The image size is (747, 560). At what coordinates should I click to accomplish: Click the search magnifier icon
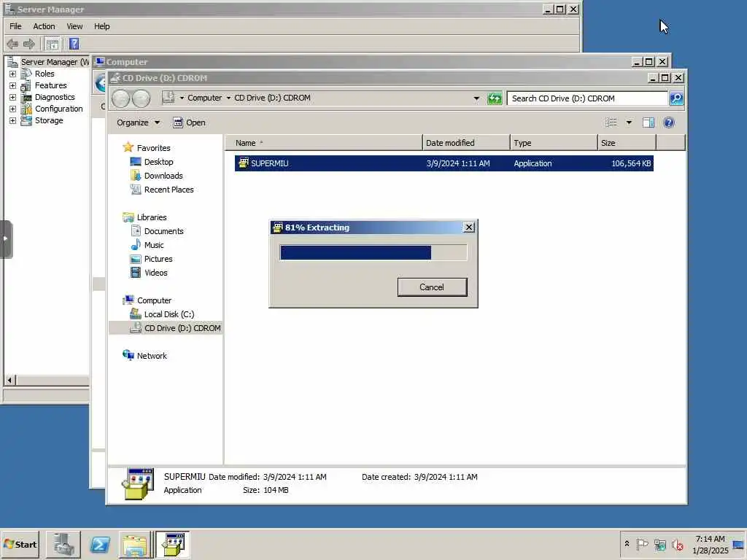[676, 98]
